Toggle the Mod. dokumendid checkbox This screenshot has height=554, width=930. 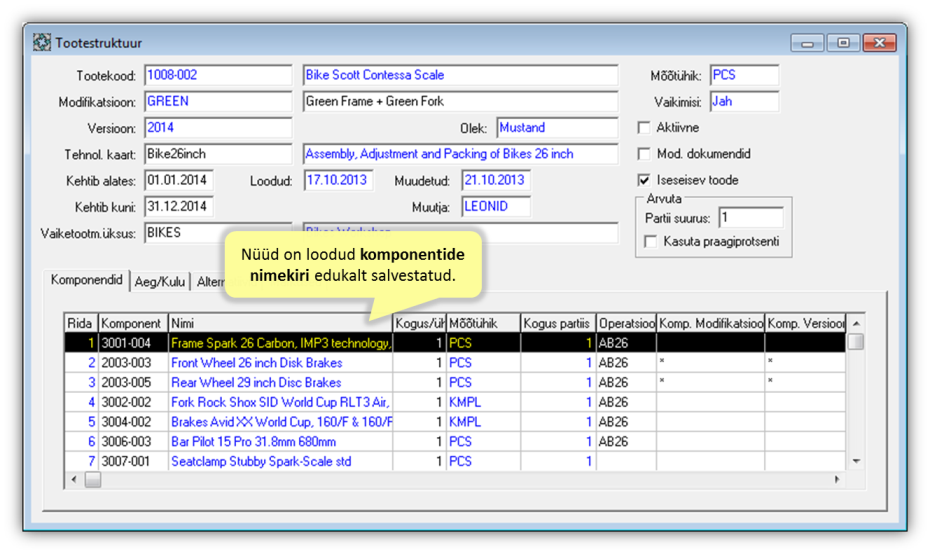tap(644, 154)
